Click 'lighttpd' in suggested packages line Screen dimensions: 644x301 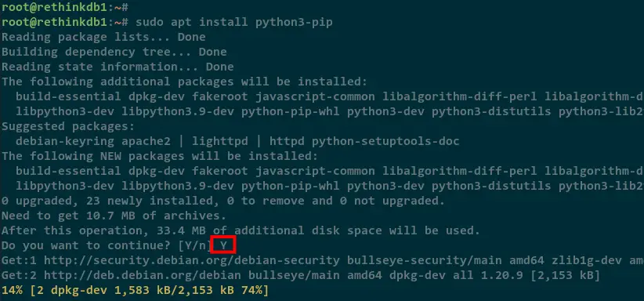pos(219,141)
